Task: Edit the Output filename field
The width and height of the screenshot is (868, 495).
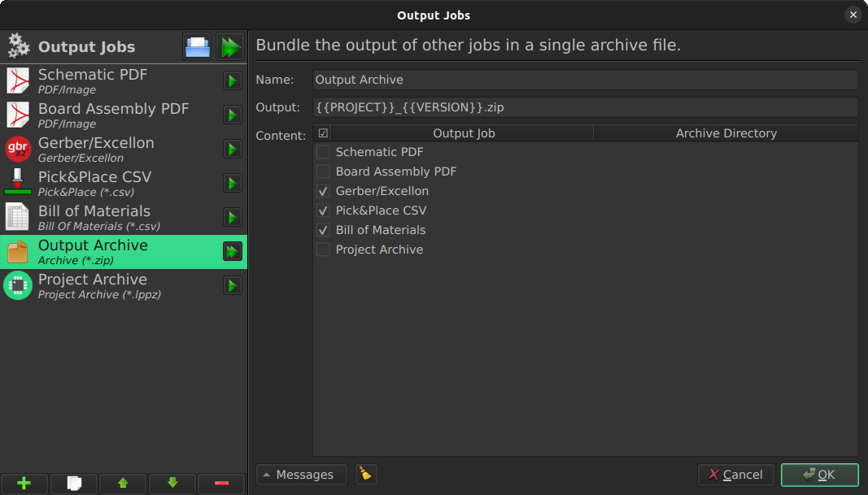Action: coord(585,107)
